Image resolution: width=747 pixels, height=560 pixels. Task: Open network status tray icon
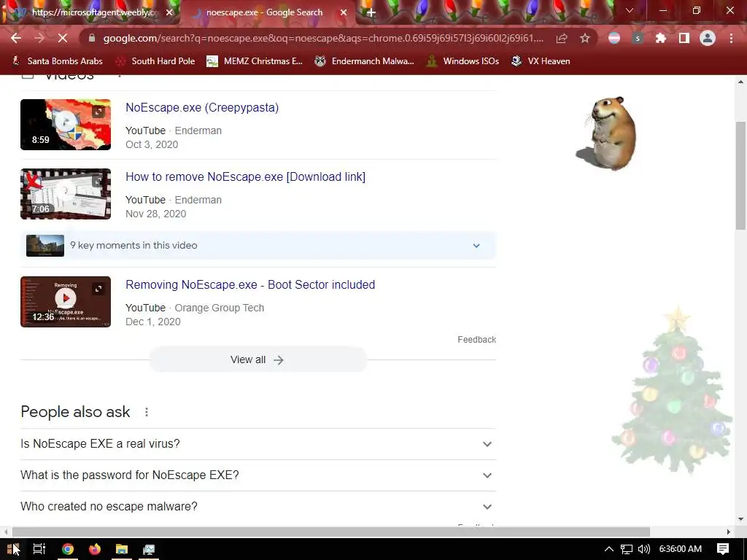click(x=627, y=549)
